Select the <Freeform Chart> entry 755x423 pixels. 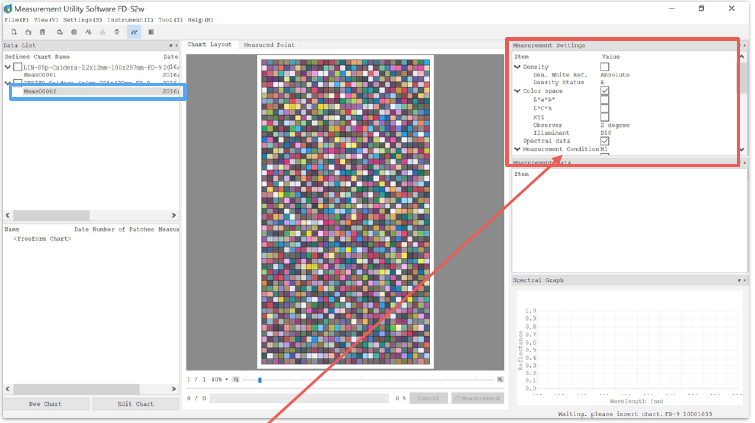(42, 239)
